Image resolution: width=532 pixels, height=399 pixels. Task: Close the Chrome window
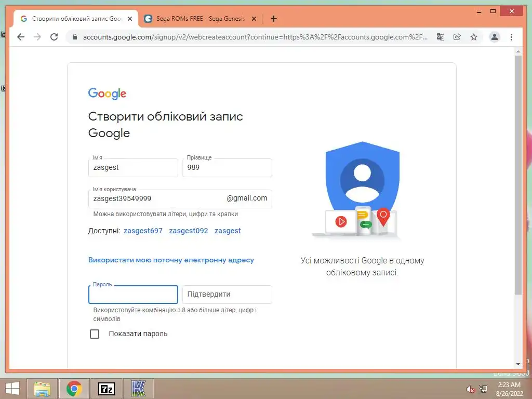pyautogui.click(x=512, y=11)
